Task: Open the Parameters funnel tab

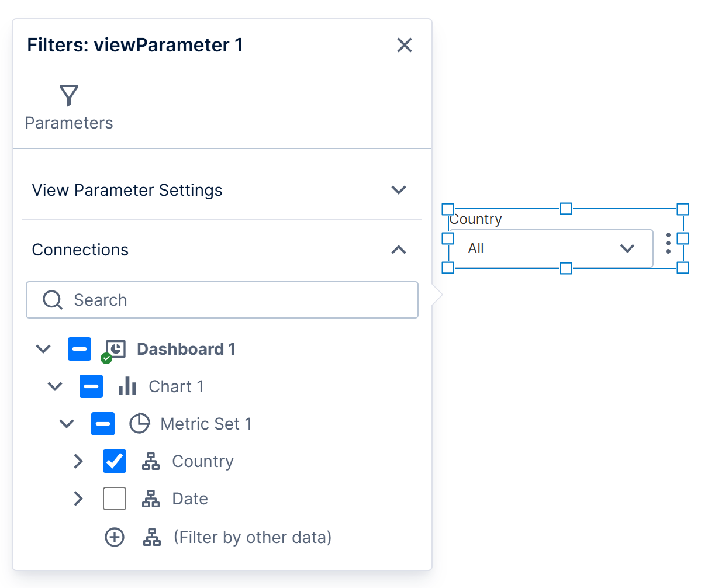Action: click(x=69, y=108)
